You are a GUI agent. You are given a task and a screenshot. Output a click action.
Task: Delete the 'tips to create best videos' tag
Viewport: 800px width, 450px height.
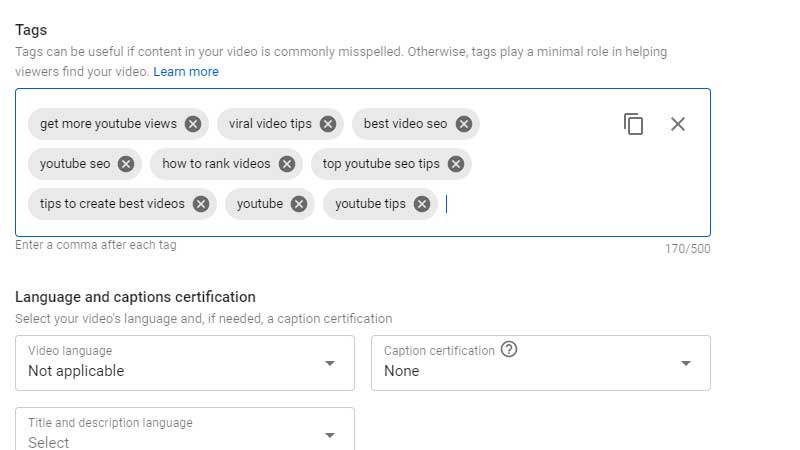[x=201, y=204]
